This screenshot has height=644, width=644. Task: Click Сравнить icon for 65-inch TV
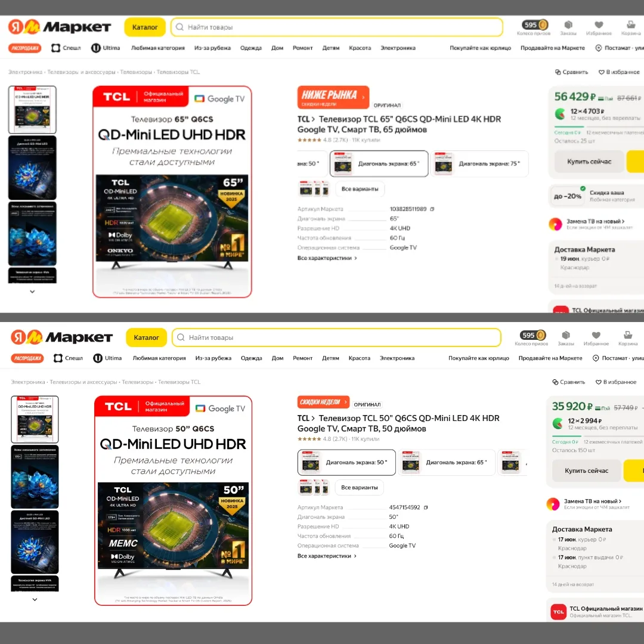pyautogui.click(x=558, y=72)
